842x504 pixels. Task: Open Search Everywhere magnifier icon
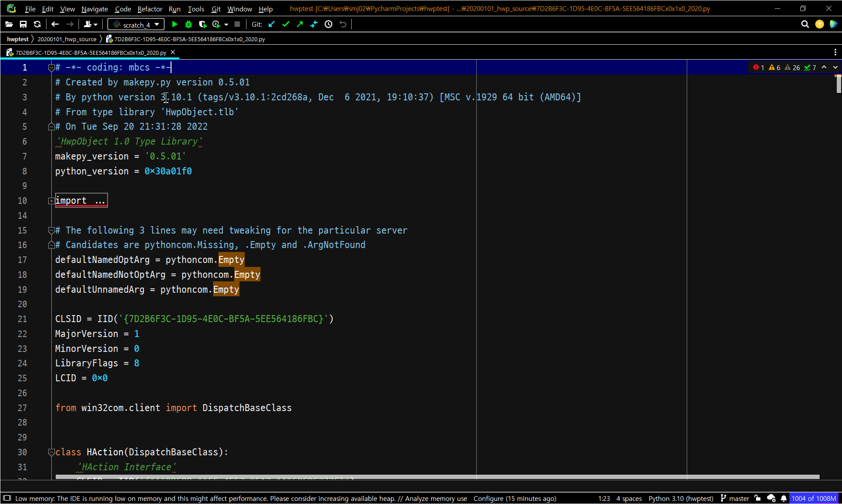805,25
